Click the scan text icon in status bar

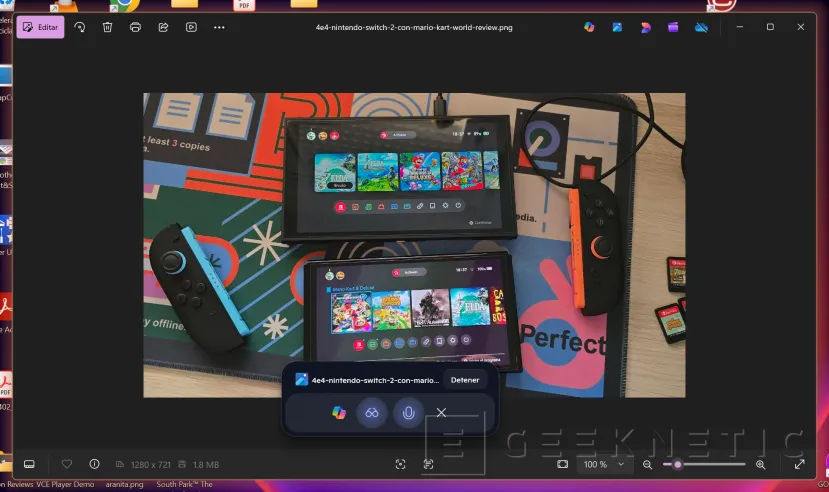click(428, 464)
